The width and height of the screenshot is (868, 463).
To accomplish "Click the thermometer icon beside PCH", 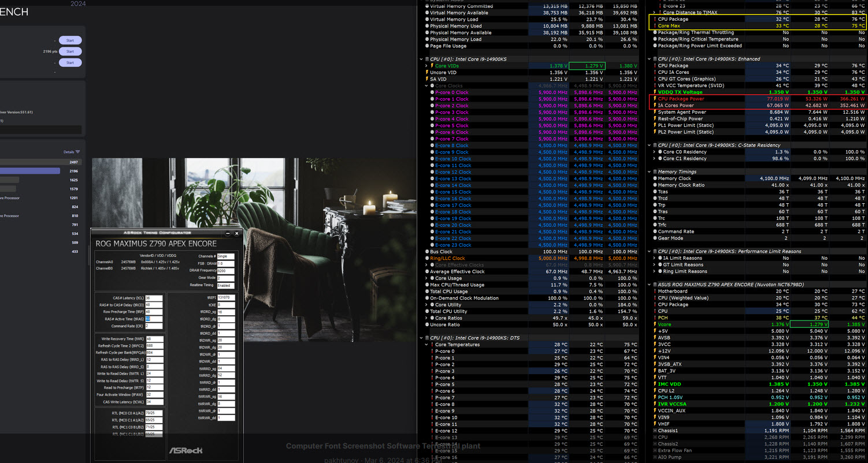I will pyautogui.click(x=655, y=318).
